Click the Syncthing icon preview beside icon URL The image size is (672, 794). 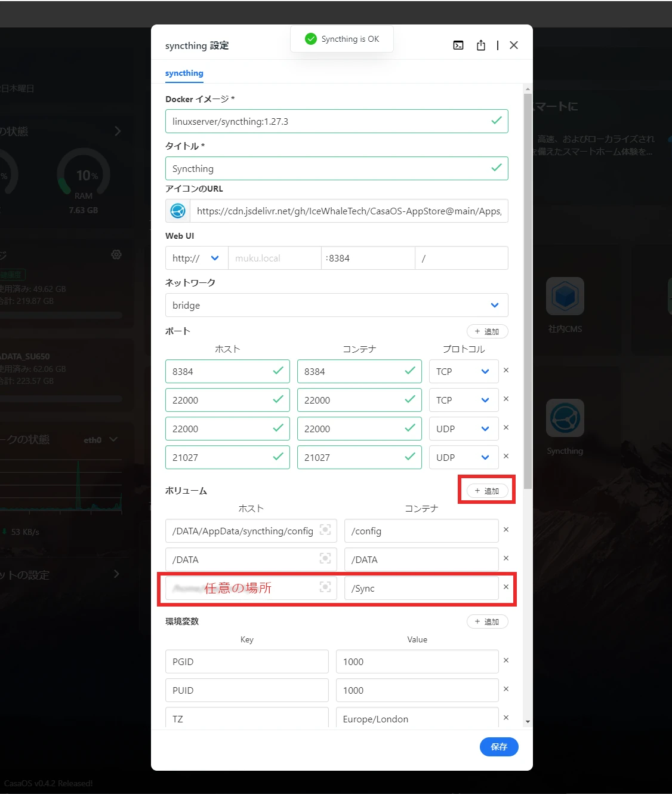pyautogui.click(x=178, y=211)
